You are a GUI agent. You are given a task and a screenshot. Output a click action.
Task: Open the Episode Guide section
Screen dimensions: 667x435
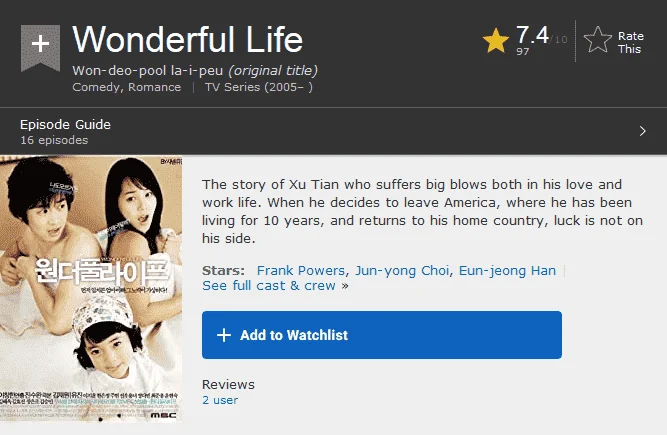pyautogui.click(x=65, y=125)
